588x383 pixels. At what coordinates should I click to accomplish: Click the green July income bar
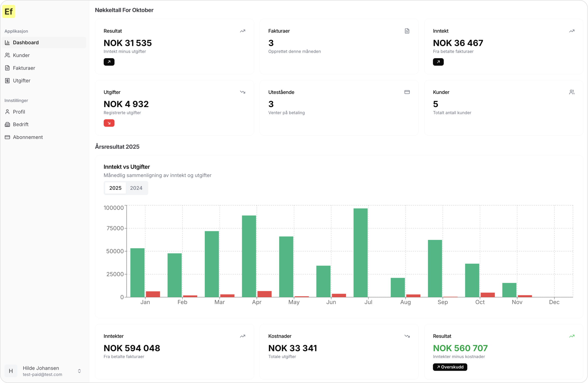click(360, 253)
